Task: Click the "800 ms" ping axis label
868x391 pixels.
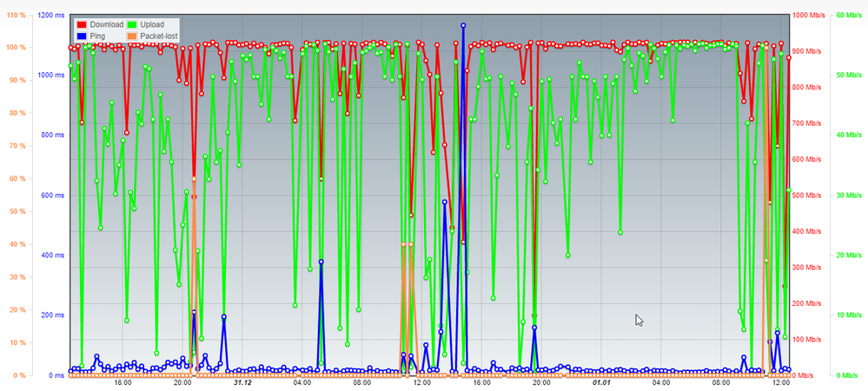Action: pyautogui.click(x=53, y=135)
